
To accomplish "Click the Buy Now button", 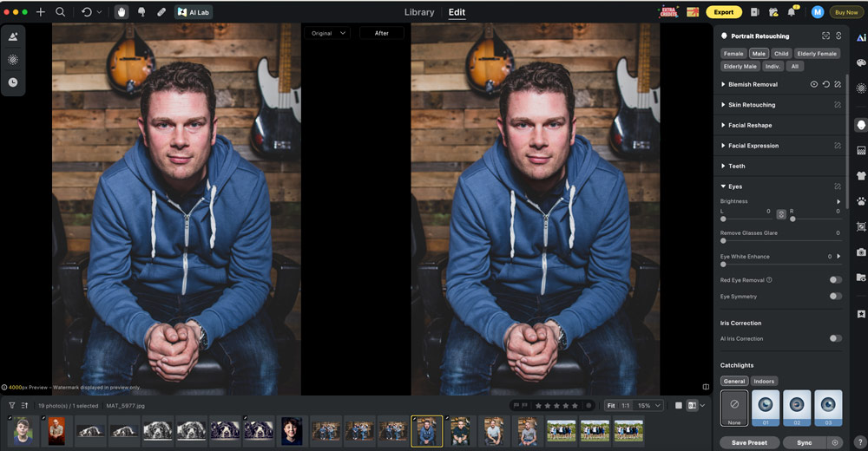I will 846,12.
